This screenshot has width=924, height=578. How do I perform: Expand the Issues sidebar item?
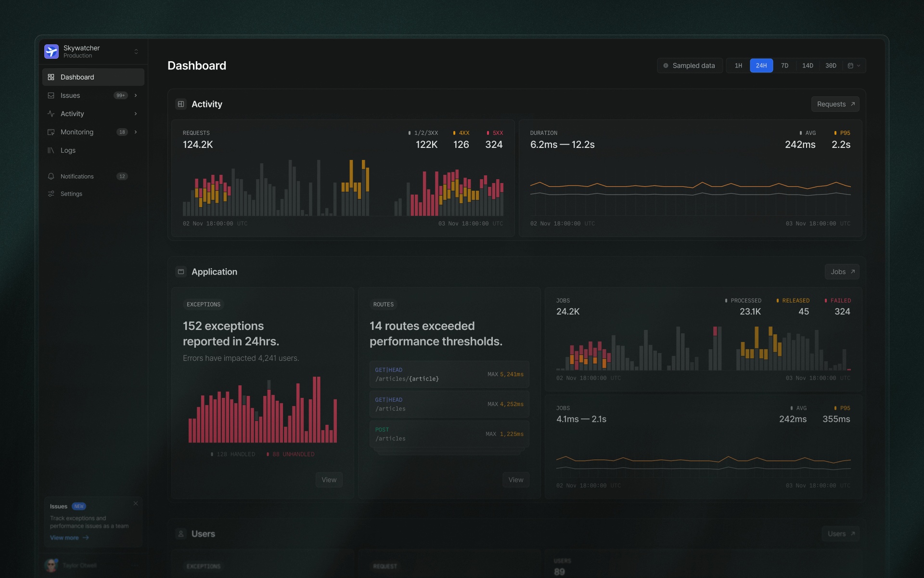[x=136, y=95]
